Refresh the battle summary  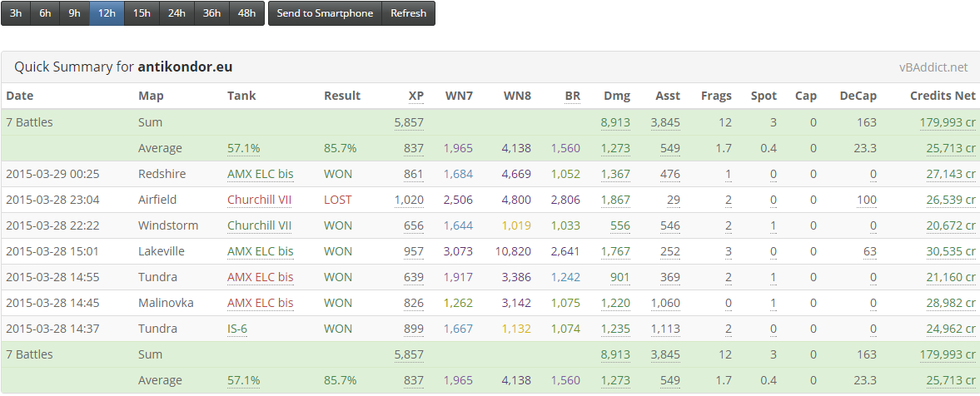pyautogui.click(x=409, y=13)
